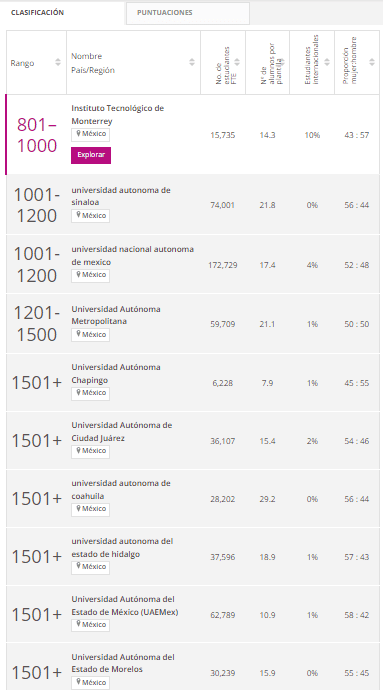
Task: Click México tag under Universidad Autónoma Chapingo
Action: coord(91,393)
